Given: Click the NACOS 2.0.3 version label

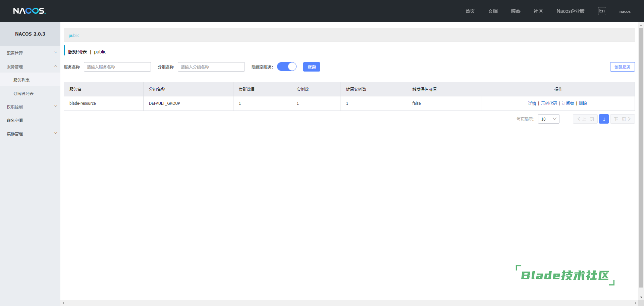Looking at the screenshot, I should coord(30,34).
